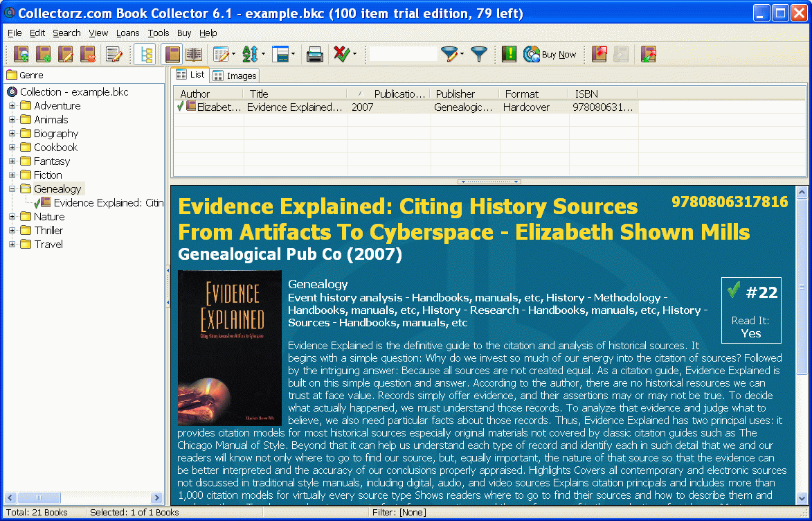Click the book with green arrow icon
812x521 pixels.
point(649,55)
